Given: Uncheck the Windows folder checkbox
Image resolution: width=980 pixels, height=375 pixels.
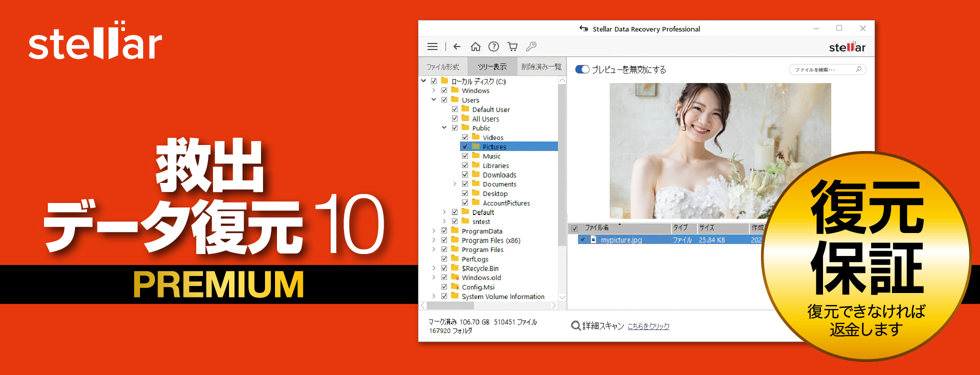Looking at the screenshot, I should click(x=444, y=90).
